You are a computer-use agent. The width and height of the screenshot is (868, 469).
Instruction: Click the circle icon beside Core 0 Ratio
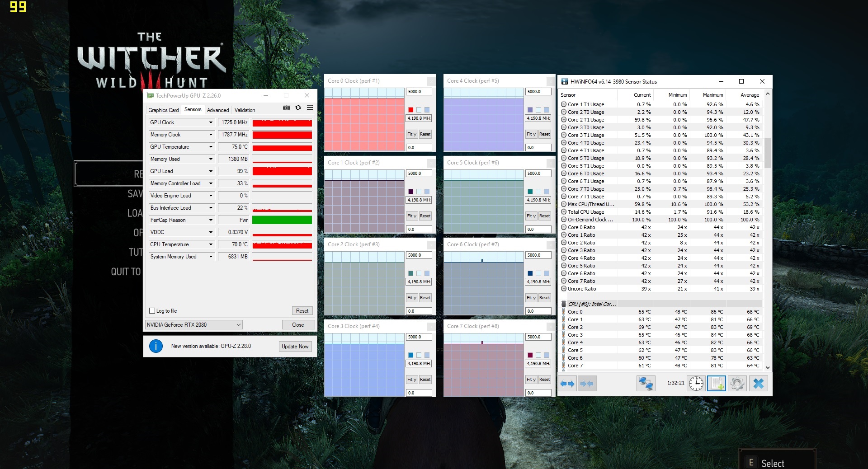(x=564, y=227)
